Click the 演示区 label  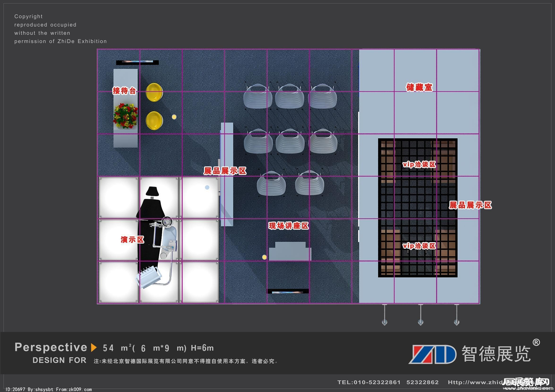click(x=132, y=240)
